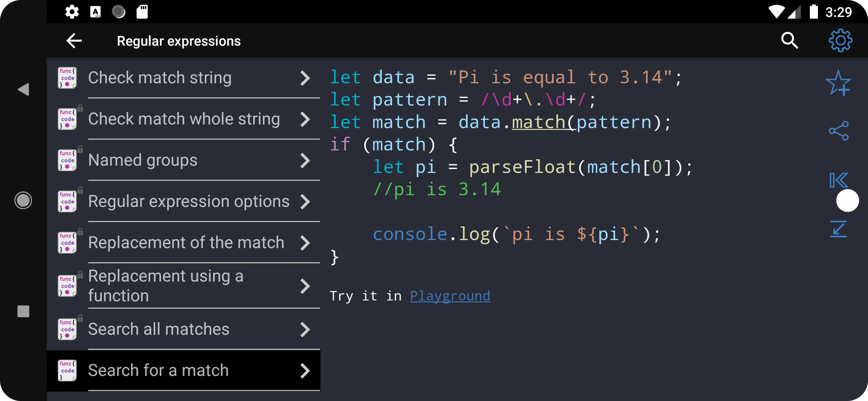Toggle the lock icon on Named groups
Image resolution: width=868 pixels, height=401 pixels.
coord(80,148)
